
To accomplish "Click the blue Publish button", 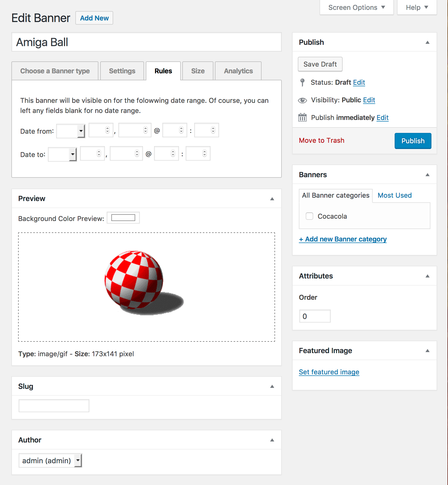I will point(413,141).
